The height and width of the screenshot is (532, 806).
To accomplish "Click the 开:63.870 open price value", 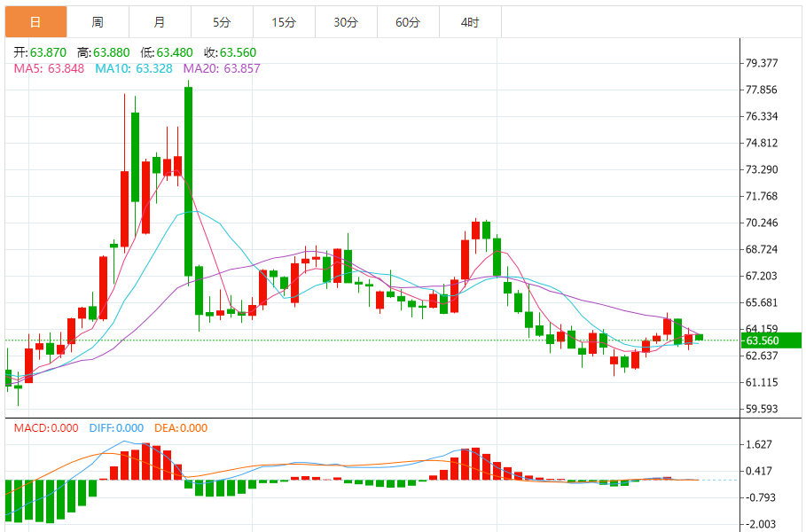I will (40, 52).
